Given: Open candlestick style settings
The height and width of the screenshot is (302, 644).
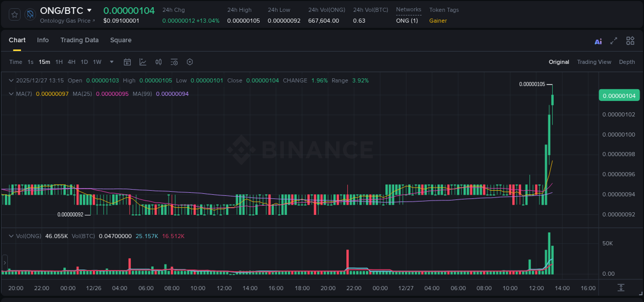Looking at the screenshot, I should (159, 62).
